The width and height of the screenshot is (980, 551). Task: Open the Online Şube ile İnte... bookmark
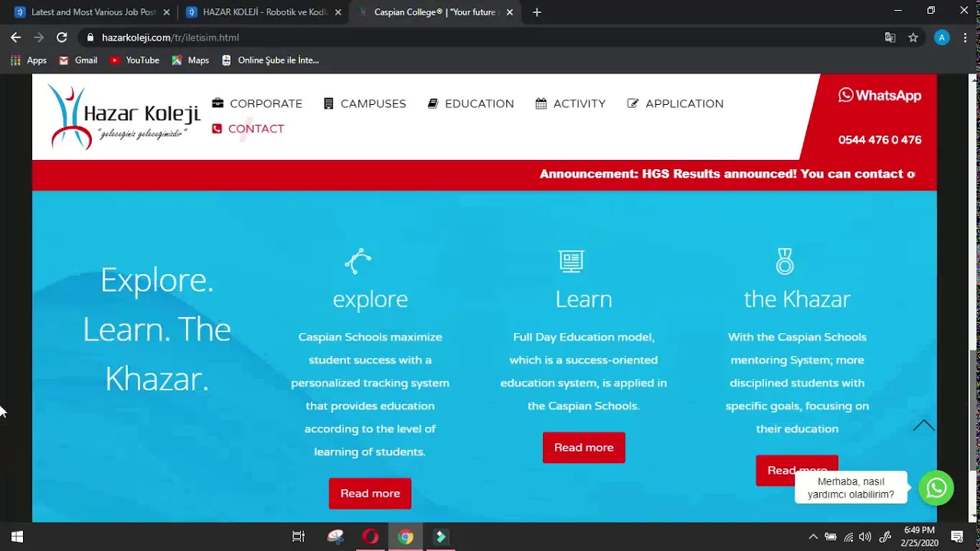coord(269,60)
